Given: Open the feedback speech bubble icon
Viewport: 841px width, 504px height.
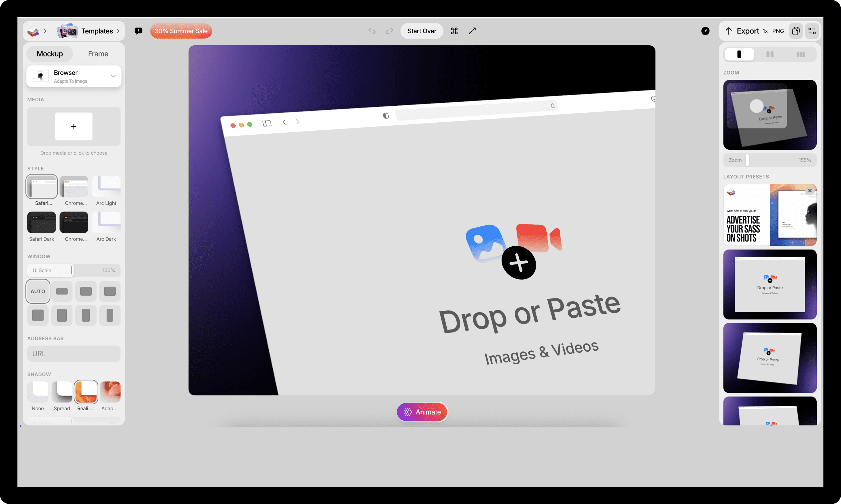Looking at the screenshot, I should pyautogui.click(x=138, y=31).
